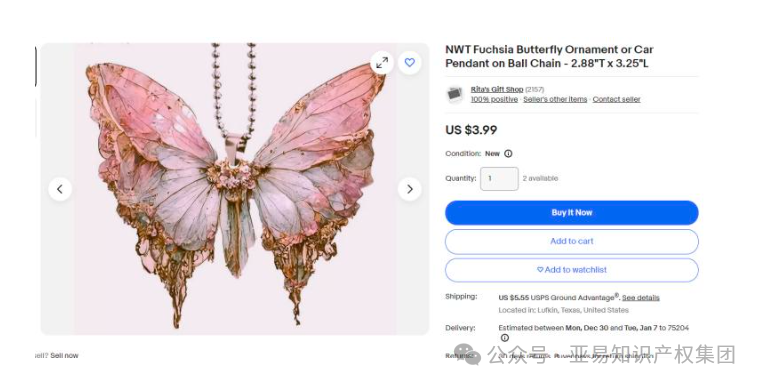This screenshot has width=760, height=385.
Task: Click the Quantity input field
Action: [x=499, y=179]
